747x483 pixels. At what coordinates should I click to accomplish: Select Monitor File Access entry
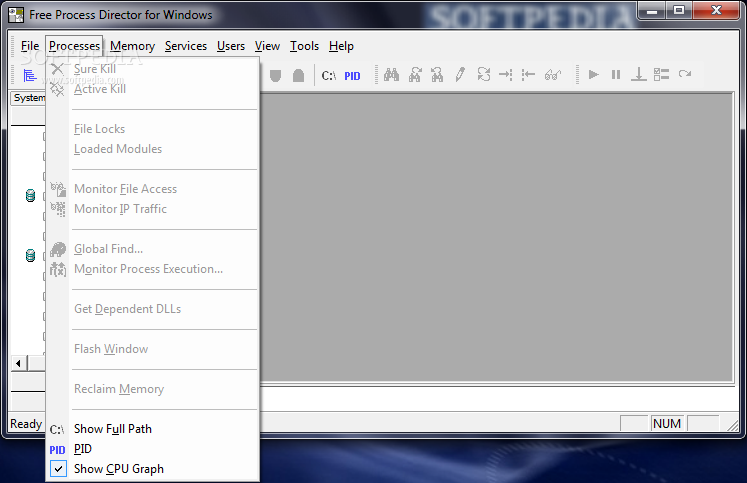point(153,189)
